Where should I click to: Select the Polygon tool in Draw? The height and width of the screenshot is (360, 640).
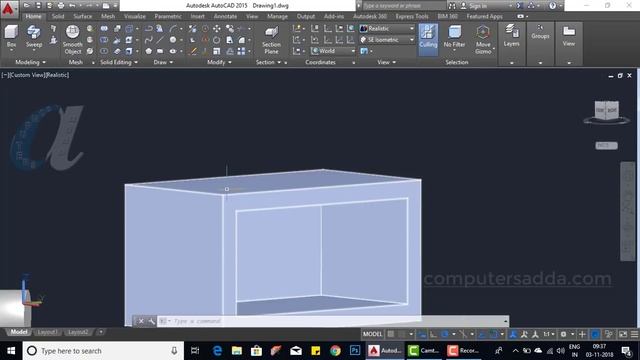(149, 51)
